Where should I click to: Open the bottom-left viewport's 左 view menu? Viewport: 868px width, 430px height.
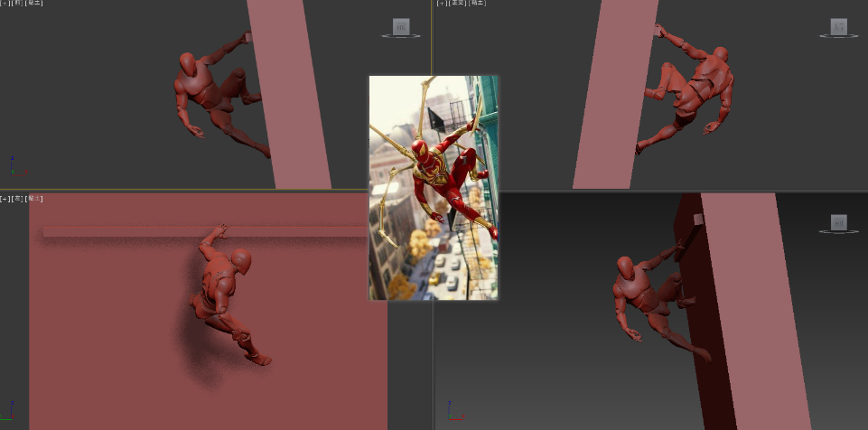tap(17, 198)
